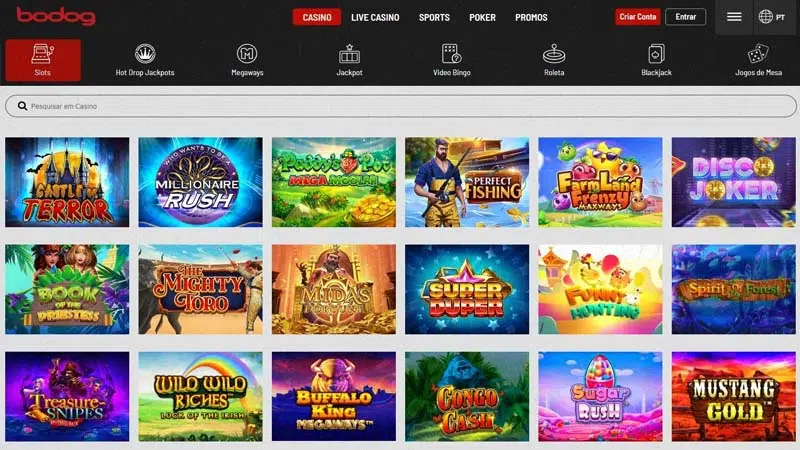Launch the Millionaire Rush game thumbnail
Image resolution: width=800 pixels, height=450 pixels.
(x=201, y=182)
